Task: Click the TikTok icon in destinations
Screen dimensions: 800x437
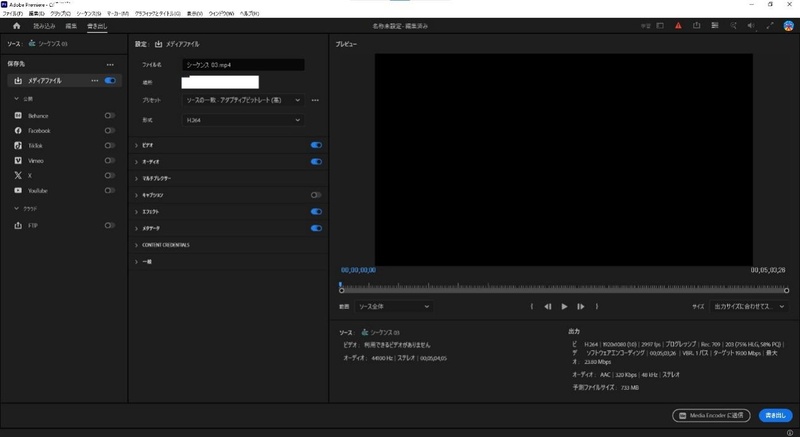Action: pos(18,145)
